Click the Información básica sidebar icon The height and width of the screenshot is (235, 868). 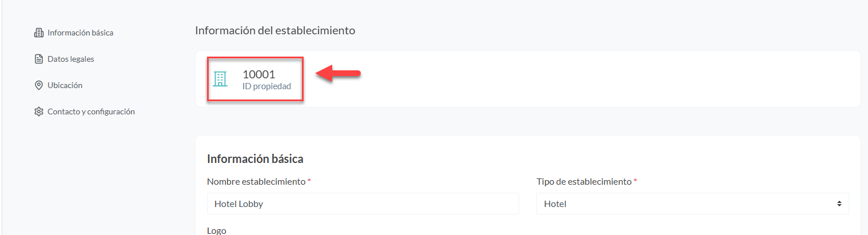point(39,33)
